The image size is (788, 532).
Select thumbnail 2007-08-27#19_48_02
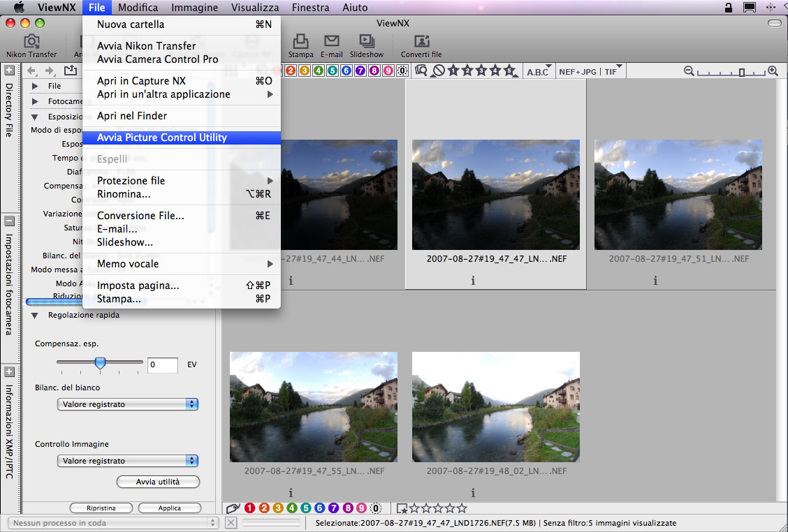[x=495, y=407]
